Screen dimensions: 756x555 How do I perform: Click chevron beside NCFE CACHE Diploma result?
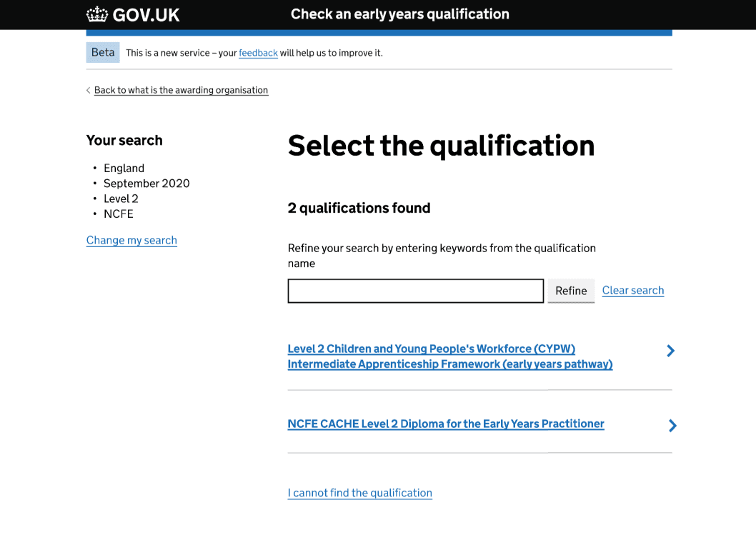coord(672,426)
